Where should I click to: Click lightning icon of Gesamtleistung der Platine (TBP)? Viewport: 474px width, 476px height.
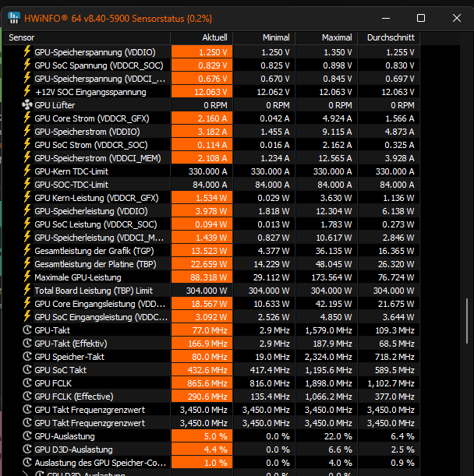[x=27, y=264]
